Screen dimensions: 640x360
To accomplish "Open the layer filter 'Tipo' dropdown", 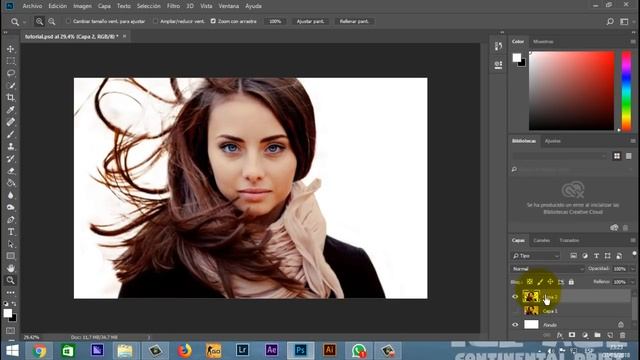I will 536,256.
